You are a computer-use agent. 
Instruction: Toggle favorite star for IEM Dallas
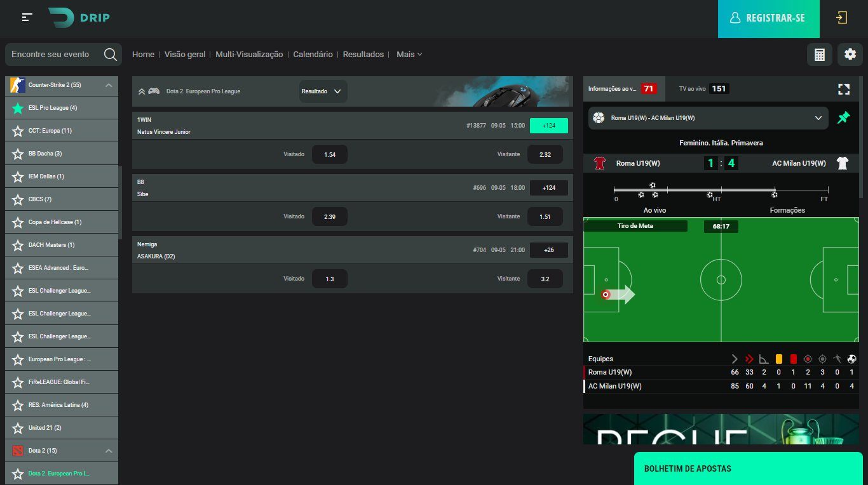coord(18,176)
